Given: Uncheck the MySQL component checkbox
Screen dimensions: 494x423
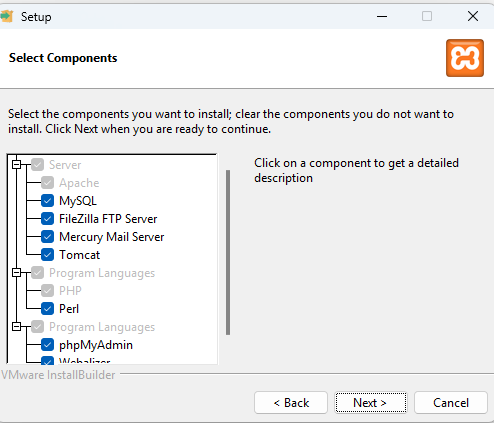Looking at the screenshot, I should [47, 201].
